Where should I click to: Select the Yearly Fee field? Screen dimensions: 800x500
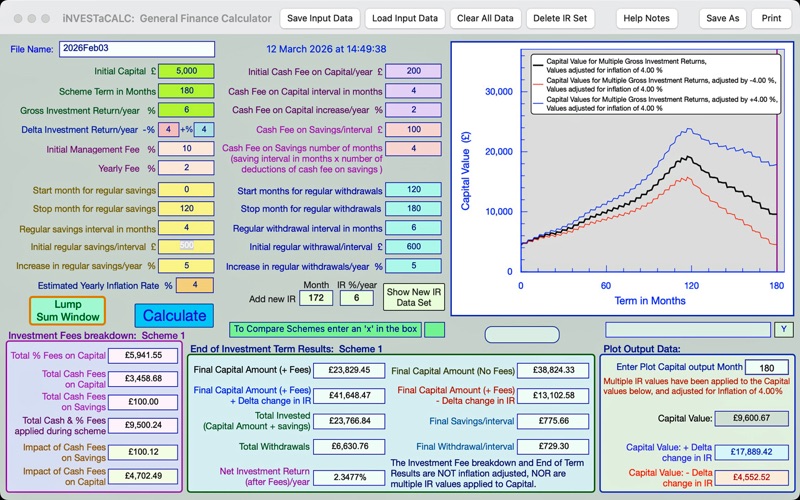point(186,168)
